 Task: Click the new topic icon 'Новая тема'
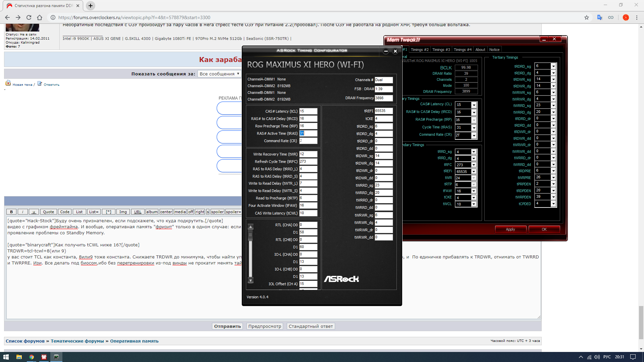(8, 83)
